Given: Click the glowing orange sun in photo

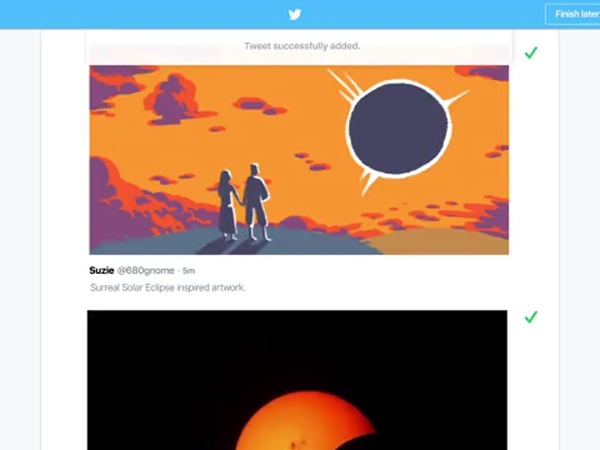Looking at the screenshot, I should (306, 421).
